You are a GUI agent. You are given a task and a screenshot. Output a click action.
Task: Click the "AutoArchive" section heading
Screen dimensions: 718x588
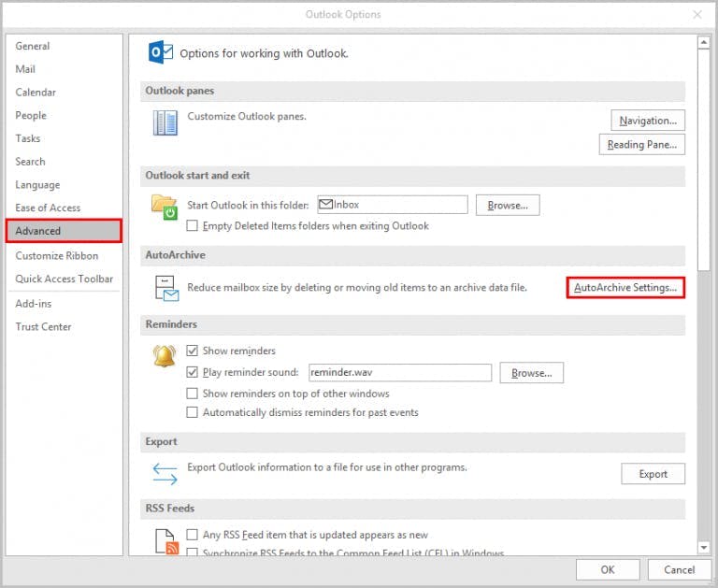[x=175, y=255]
